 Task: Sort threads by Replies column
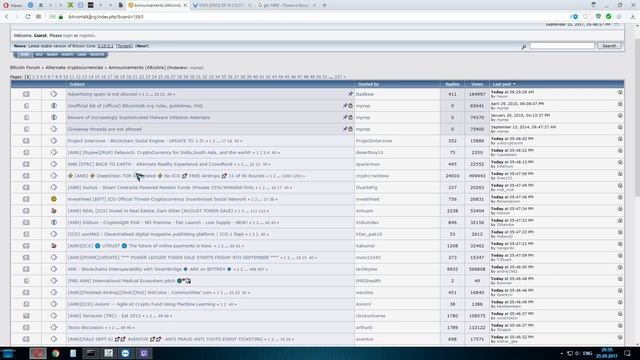pos(452,84)
